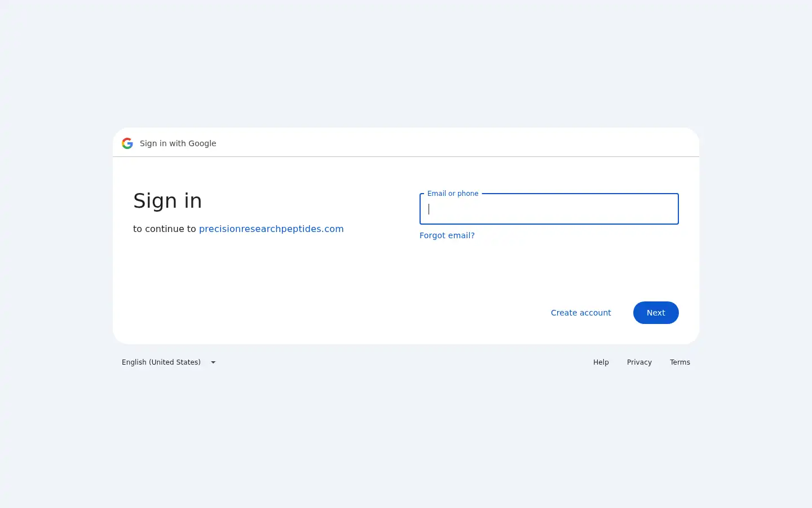Open the Privacy link
The height and width of the screenshot is (508, 812).
tap(639, 362)
